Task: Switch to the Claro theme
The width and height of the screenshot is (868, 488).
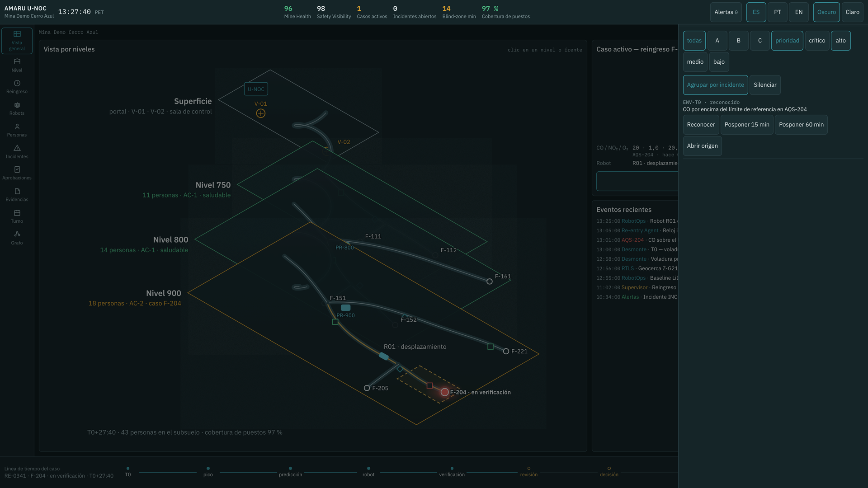Action: (852, 12)
